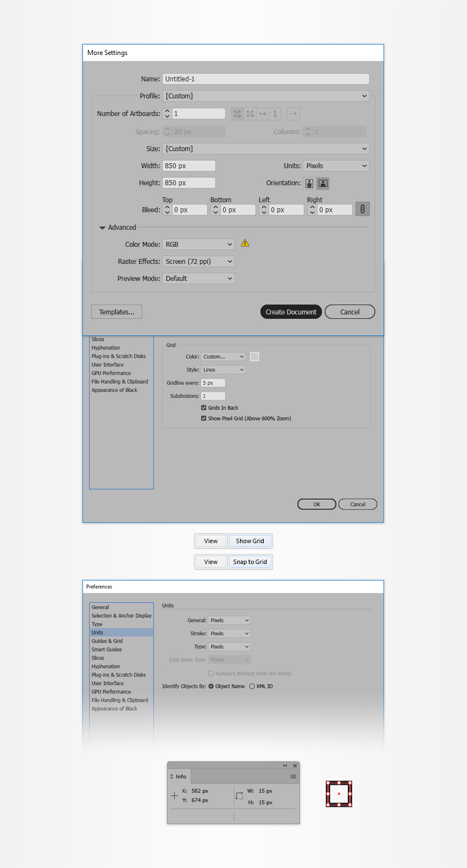Click the document Name field
The height and width of the screenshot is (868, 467).
(x=266, y=79)
